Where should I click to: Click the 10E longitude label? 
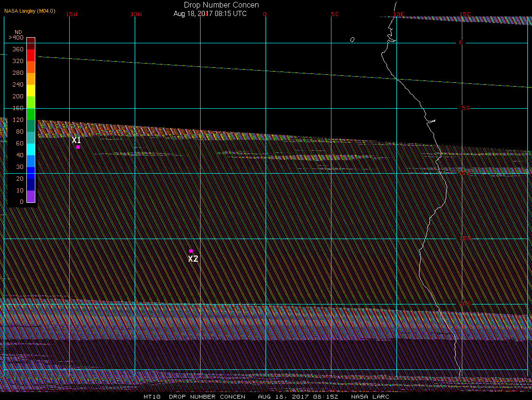pos(399,14)
